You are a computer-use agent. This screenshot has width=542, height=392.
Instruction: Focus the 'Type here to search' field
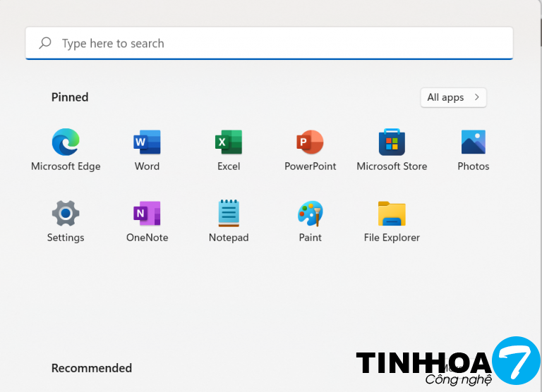tap(268, 43)
